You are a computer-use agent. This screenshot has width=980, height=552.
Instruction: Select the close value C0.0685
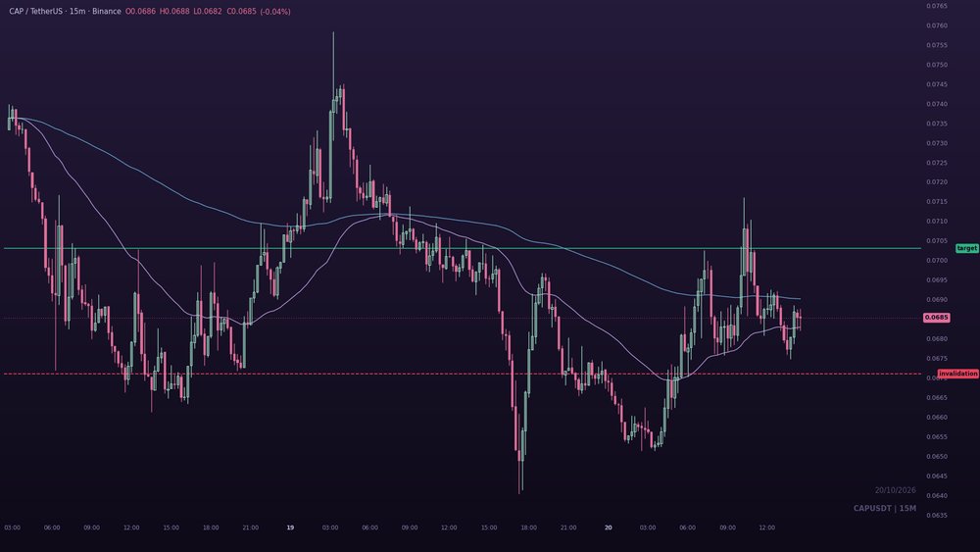tap(241, 11)
